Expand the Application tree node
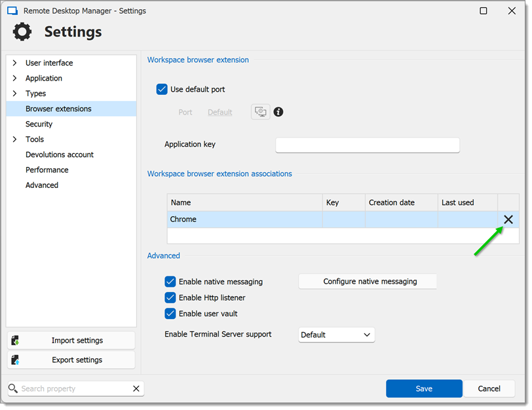 (14, 78)
